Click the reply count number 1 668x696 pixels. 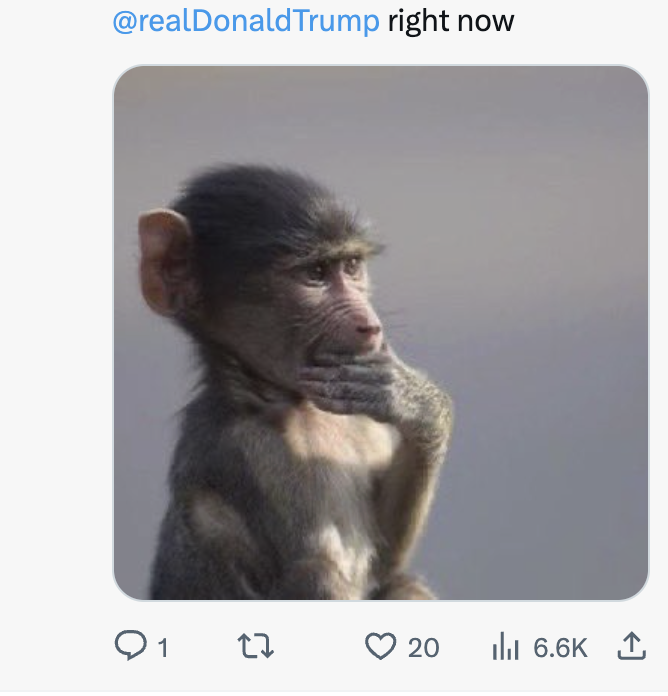(162, 648)
